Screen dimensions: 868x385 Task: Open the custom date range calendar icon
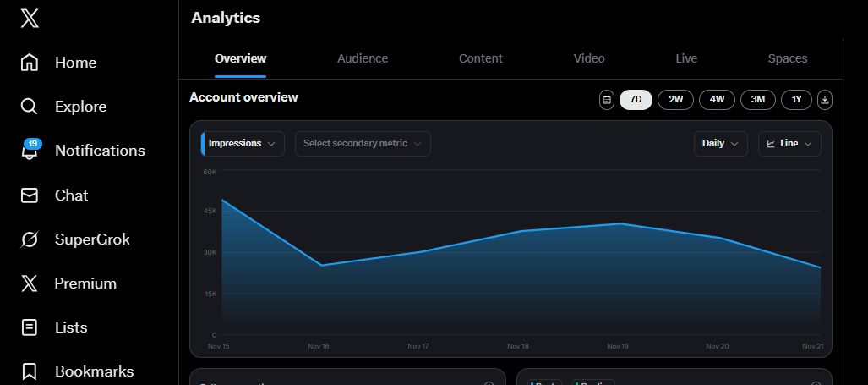pyautogui.click(x=607, y=100)
